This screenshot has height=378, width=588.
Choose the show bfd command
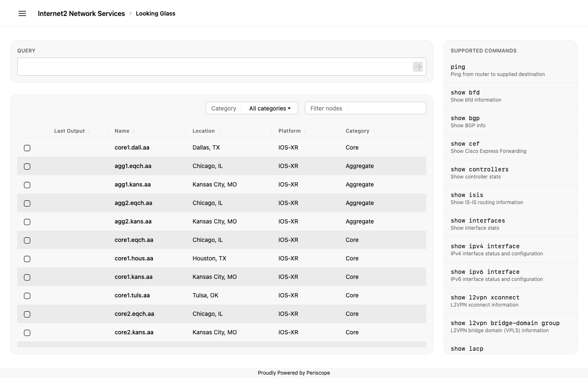(511, 96)
